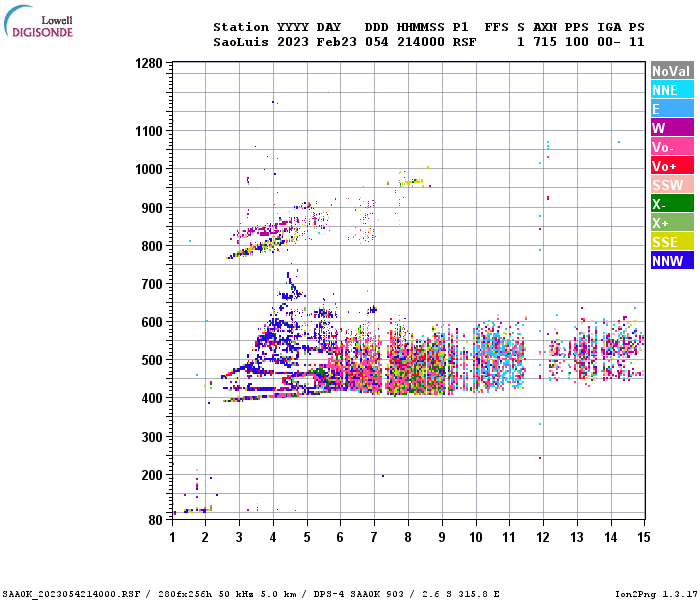Click the 200 height axis label

point(152,475)
